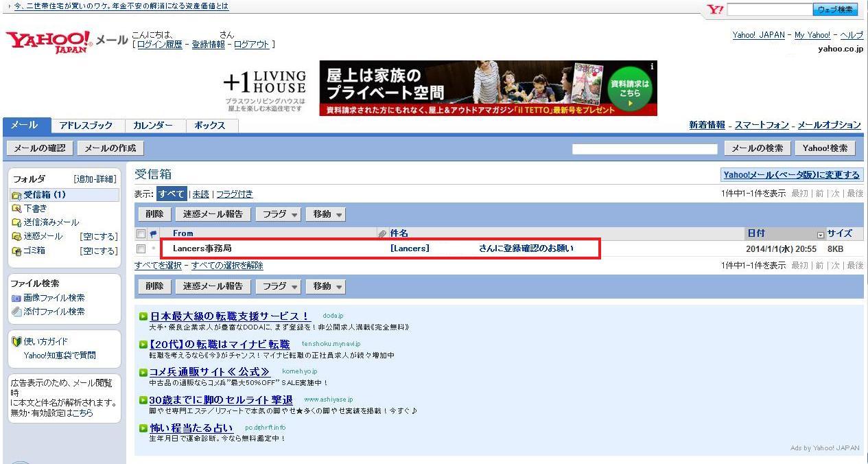Screen dimensions: 868x464
Task: Open the lower フラグ dropdown
Action: click(x=279, y=286)
